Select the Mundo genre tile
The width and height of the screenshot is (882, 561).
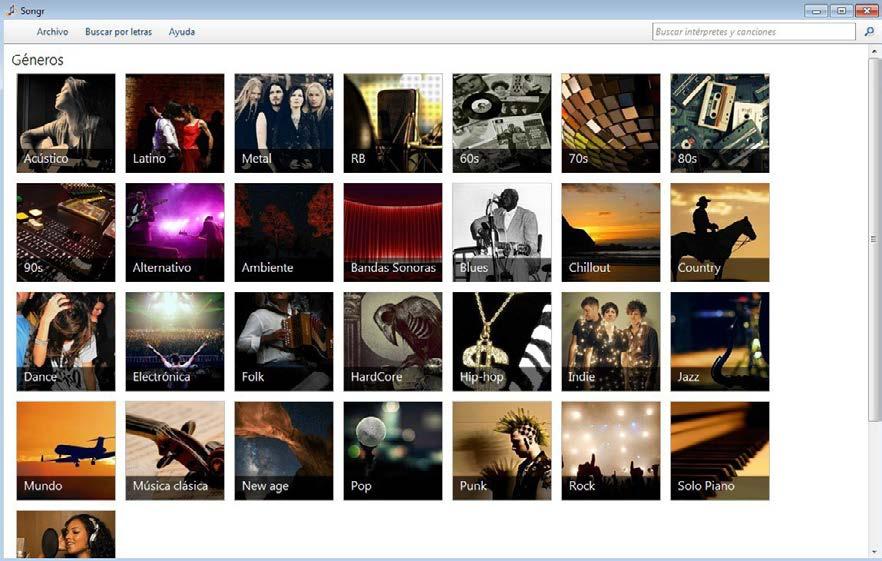point(66,451)
